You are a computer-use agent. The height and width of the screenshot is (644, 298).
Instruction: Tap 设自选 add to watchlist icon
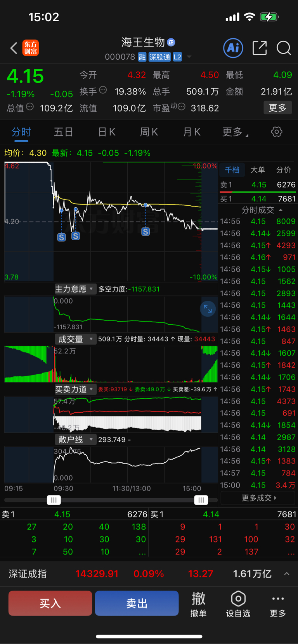(x=238, y=604)
